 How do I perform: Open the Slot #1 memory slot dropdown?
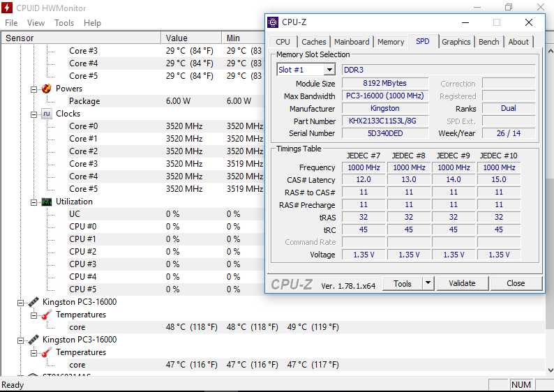329,70
